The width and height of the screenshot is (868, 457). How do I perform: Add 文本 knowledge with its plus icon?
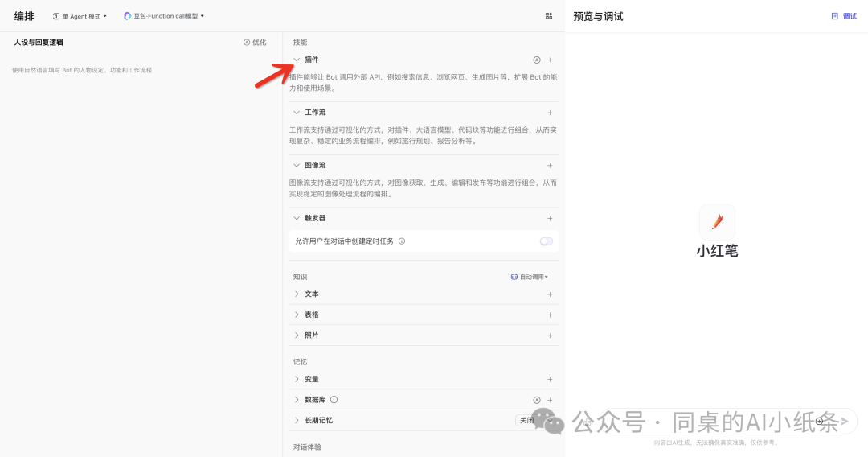click(x=550, y=294)
